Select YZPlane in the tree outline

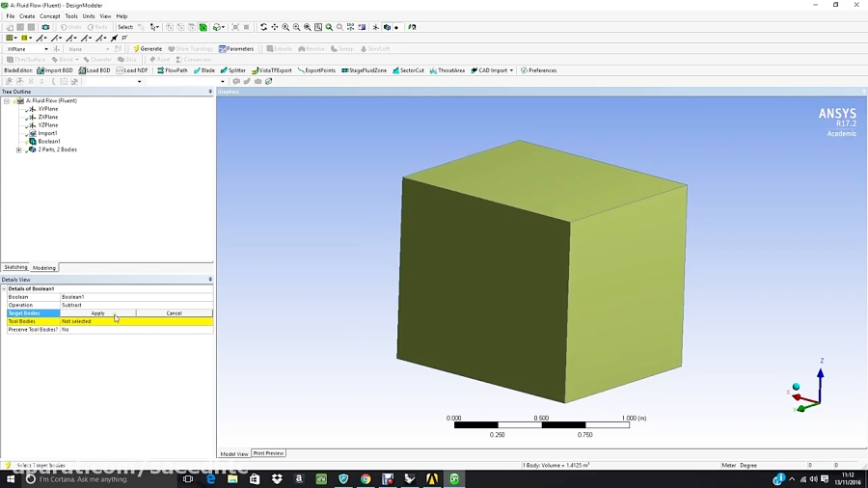click(47, 125)
